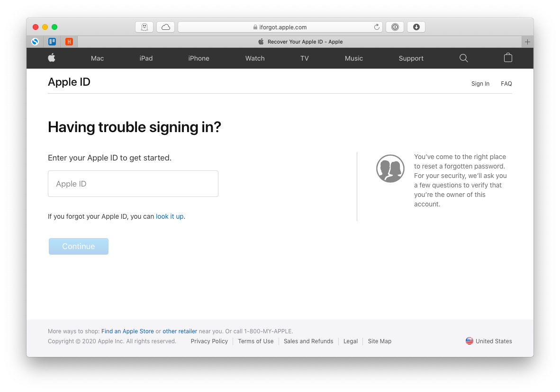This screenshot has height=392, width=560.
Task: Click the iforgot.apple.com address bar
Action: click(280, 27)
